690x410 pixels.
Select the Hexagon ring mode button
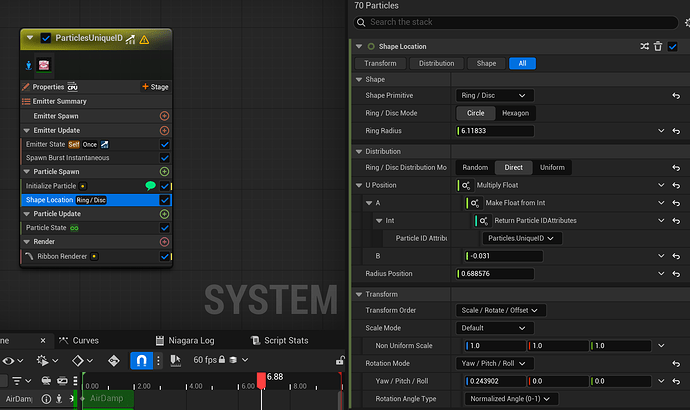click(x=515, y=113)
